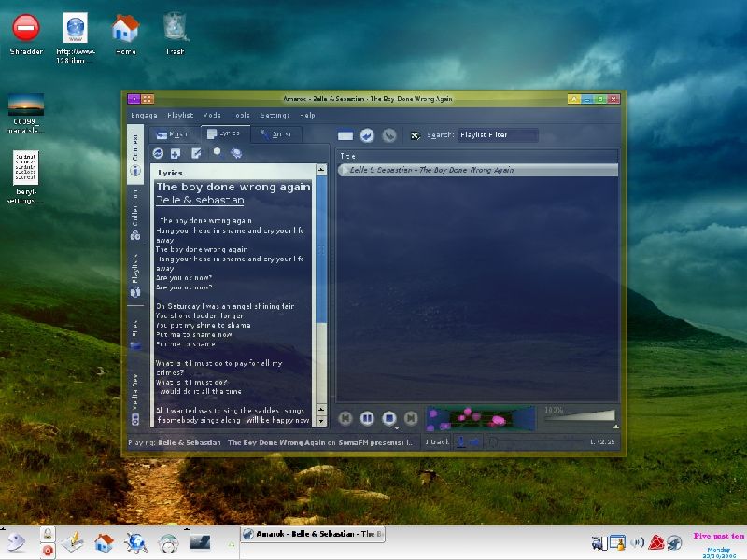Click the elapsed time readout in status bar
Image resolution: width=747 pixels, height=560 pixels.
[x=602, y=442]
